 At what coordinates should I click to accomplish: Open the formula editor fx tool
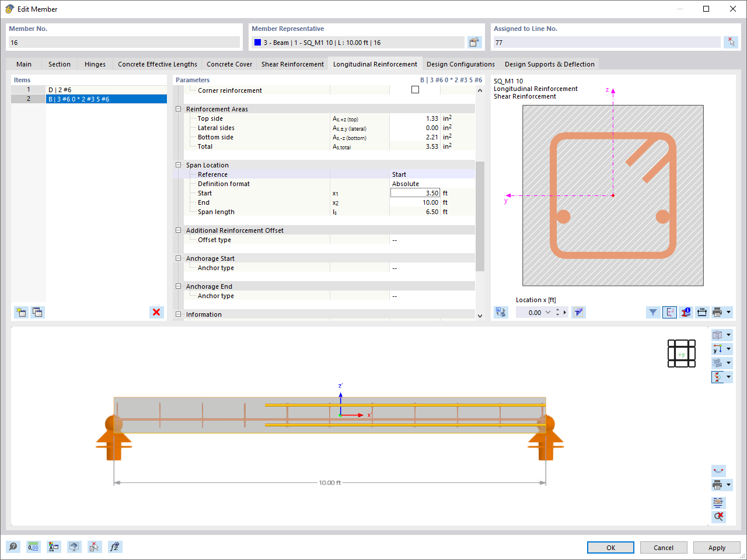[115, 547]
